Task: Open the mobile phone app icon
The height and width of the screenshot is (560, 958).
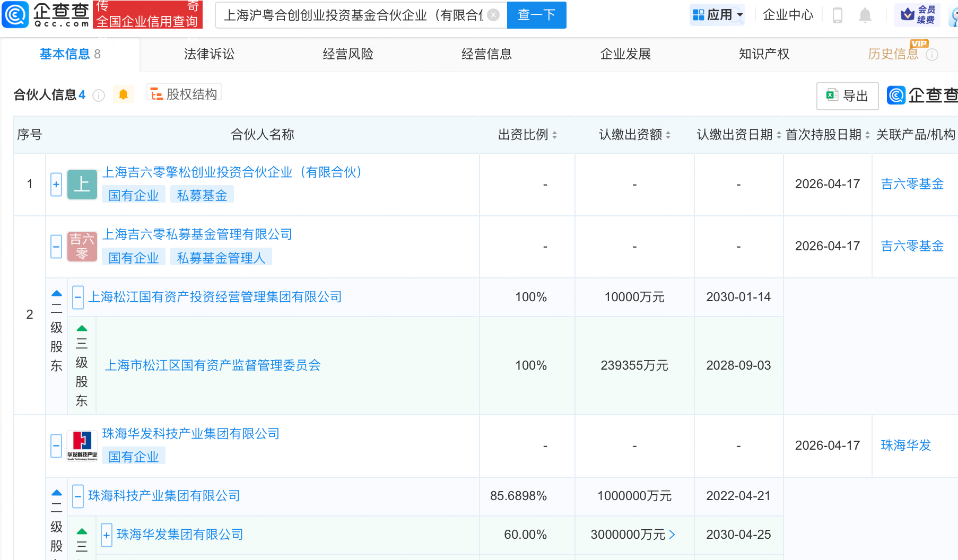Action: pos(838,15)
